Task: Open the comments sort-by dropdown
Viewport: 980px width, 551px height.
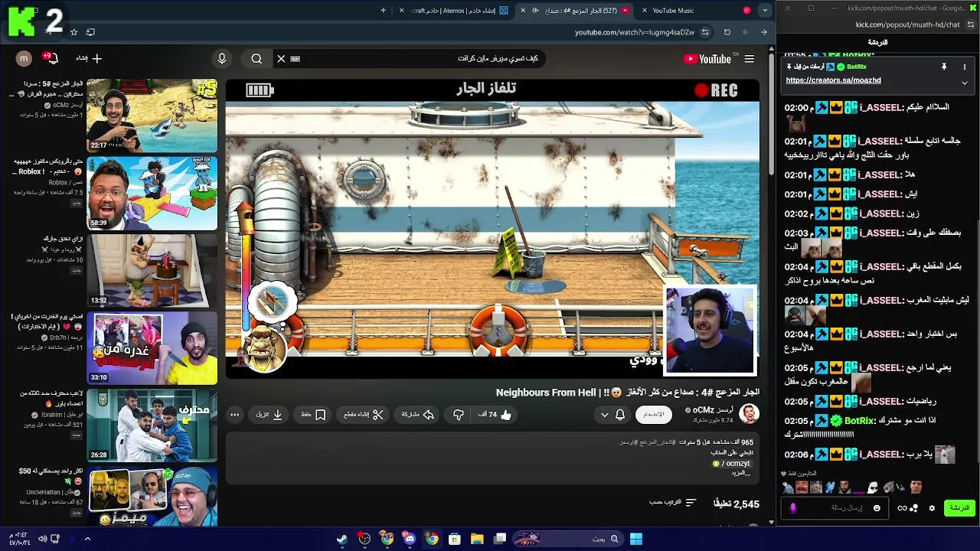Action: [674, 503]
